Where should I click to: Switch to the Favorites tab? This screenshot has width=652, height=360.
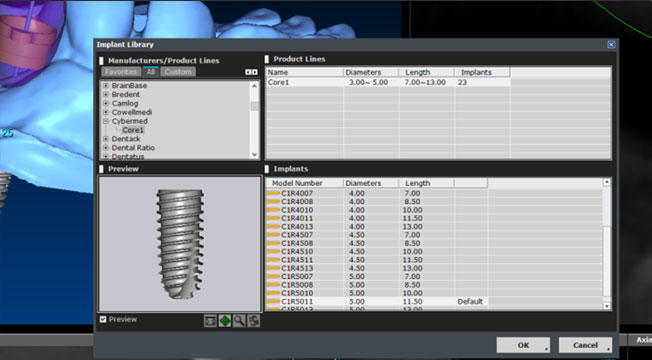(x=121, y=72)
